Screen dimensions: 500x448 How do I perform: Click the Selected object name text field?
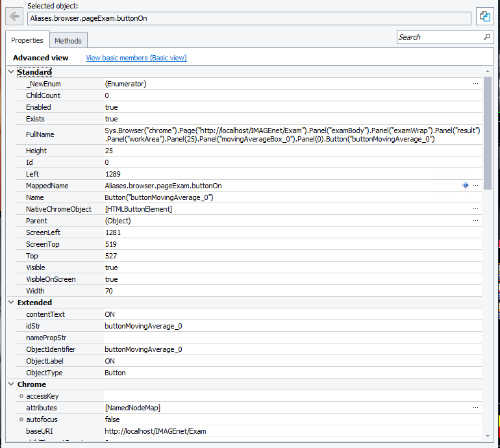click(x=249, y=18)
